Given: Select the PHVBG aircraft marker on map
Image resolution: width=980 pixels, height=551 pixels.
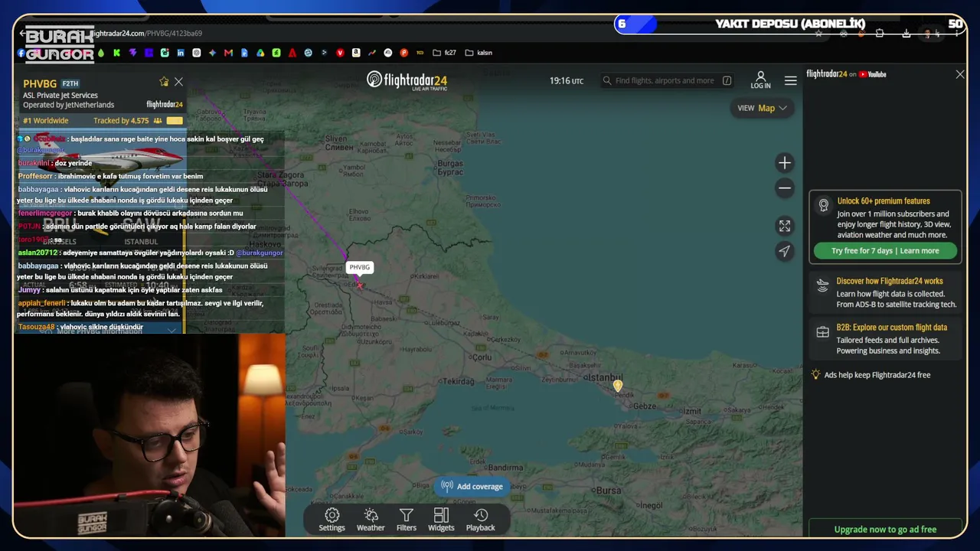Looking at the screenshot, I should (x=359, y=284).
